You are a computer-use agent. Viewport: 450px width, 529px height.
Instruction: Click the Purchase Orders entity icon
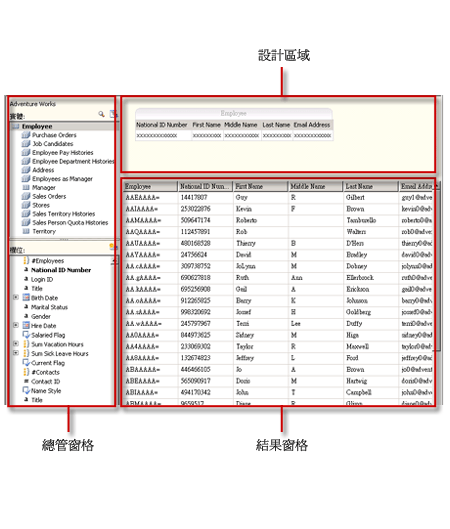[26, 135]
